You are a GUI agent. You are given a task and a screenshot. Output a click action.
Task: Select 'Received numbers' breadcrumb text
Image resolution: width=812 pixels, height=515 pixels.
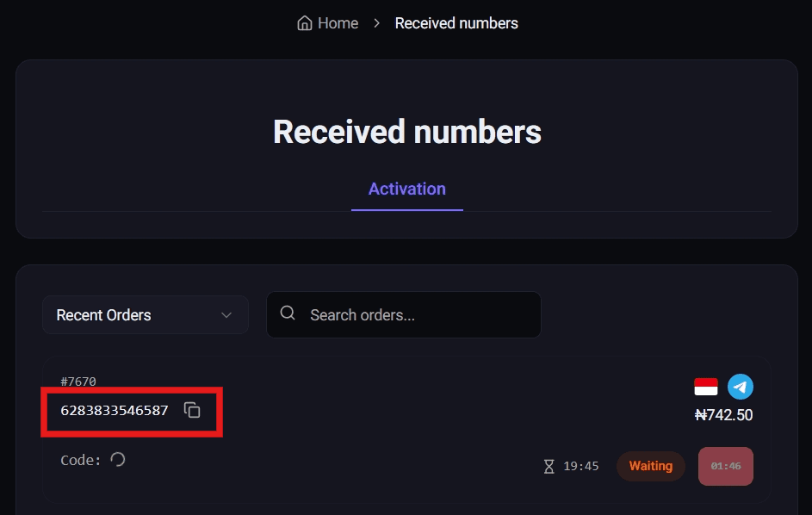[x=456, y=23]
